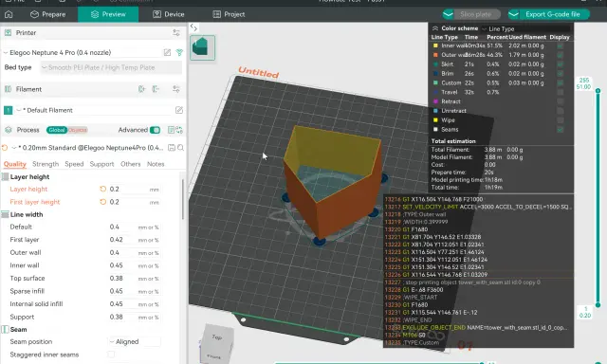The height and width of the screenshot is (364, 607).
Task: Toggle the Advanced settings switch
Action: 155,130
